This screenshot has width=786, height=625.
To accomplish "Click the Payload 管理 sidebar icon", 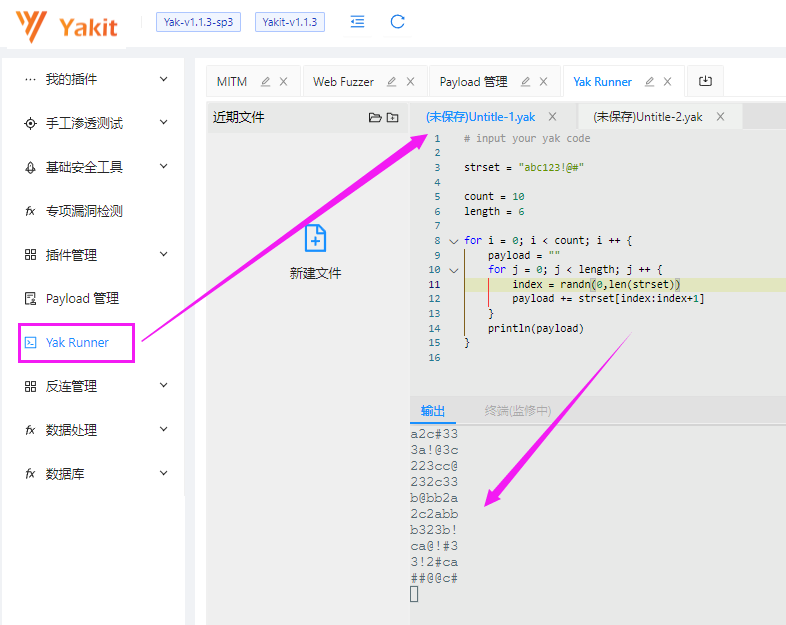I will pos(30,299).
